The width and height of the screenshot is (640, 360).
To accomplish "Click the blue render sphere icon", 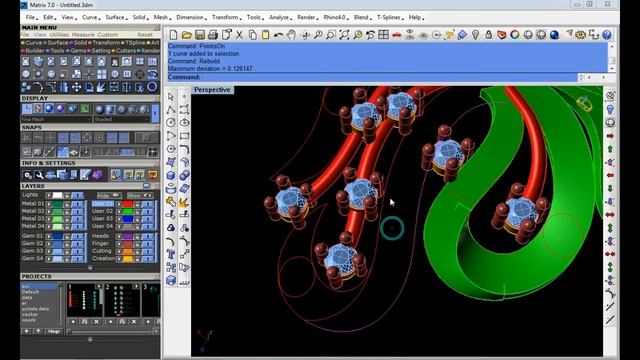I will [x=554, y=35].
